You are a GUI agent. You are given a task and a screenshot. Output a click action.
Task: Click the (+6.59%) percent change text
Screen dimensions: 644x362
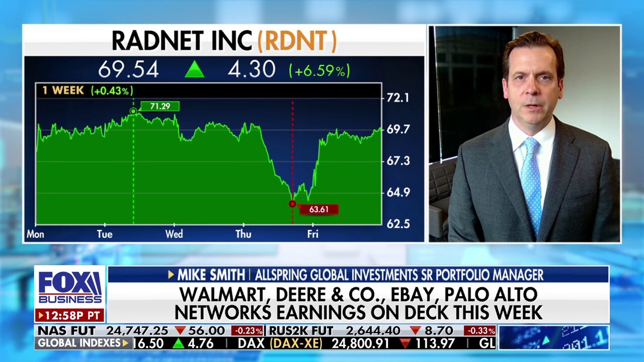coord(319,71)
